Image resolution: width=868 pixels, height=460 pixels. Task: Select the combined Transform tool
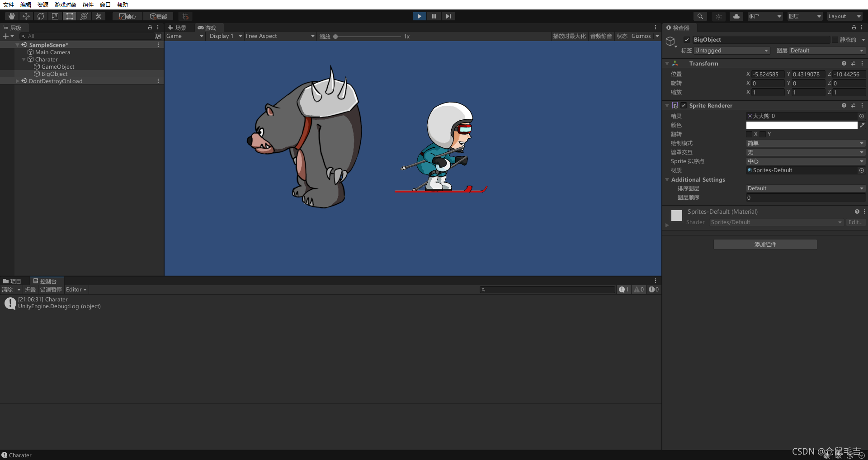point(84,16)
